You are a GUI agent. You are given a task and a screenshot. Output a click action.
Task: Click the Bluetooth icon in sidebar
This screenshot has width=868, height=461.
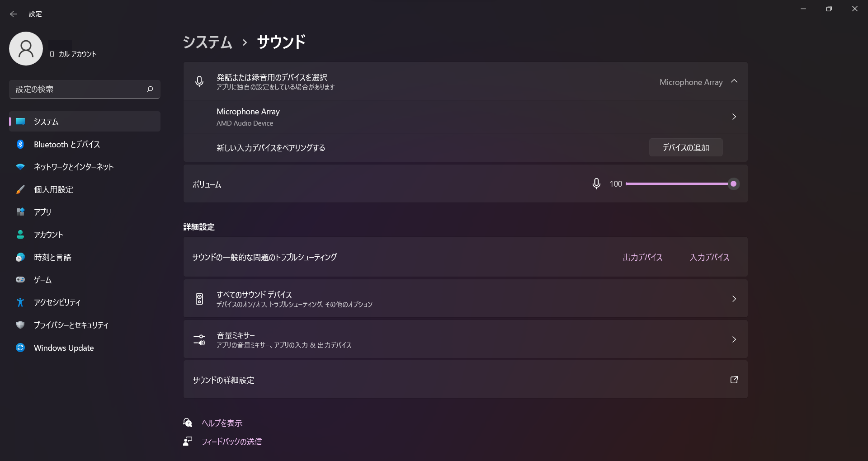click(20, 144)
